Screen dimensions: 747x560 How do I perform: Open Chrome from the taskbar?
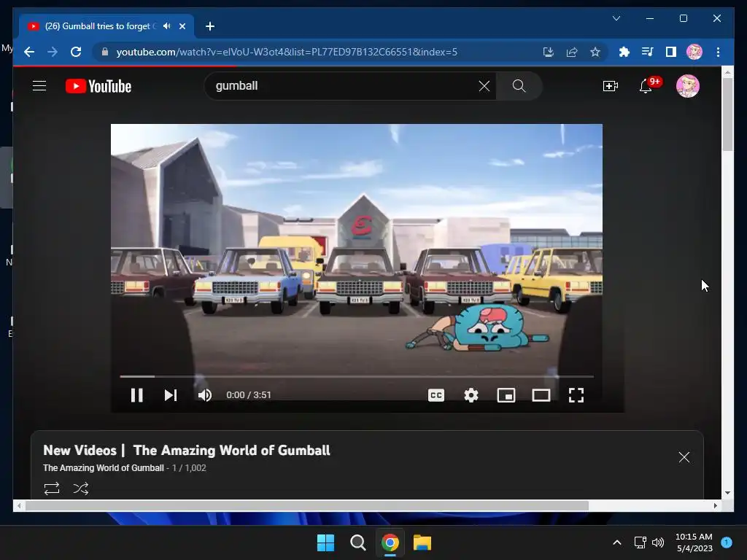(390, 542)
